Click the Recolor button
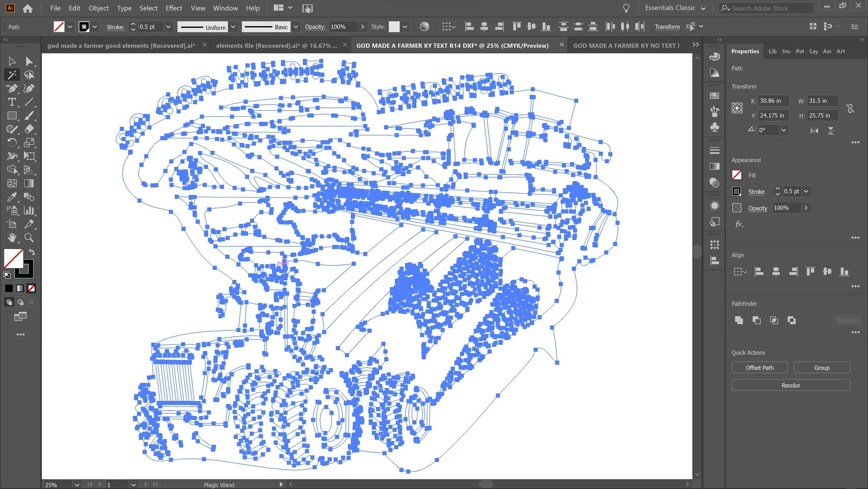 coord(790,385)
